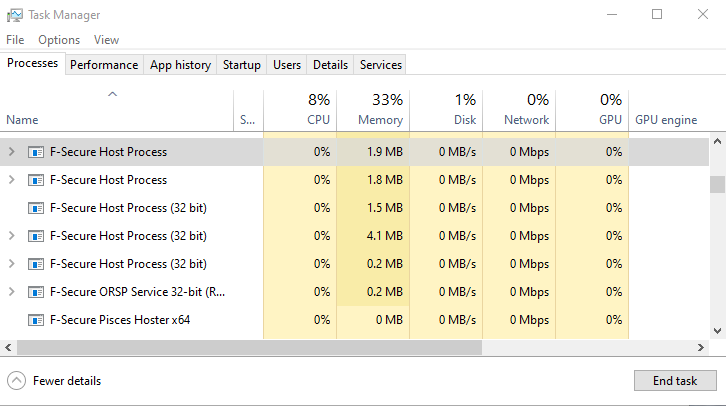The width and height of the screenshot is (726, 406).
Task: Click the Fewer details chevron icon
Action: click(x=16, y=380)
